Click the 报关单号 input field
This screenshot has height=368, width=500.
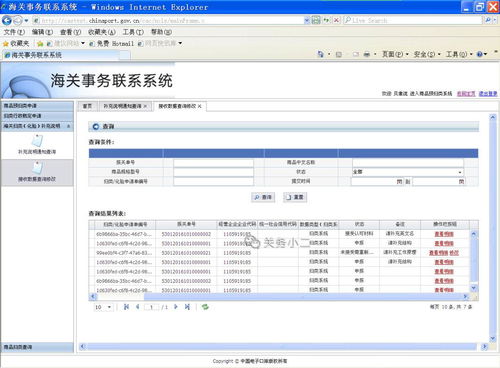click(x=213, y=163)
